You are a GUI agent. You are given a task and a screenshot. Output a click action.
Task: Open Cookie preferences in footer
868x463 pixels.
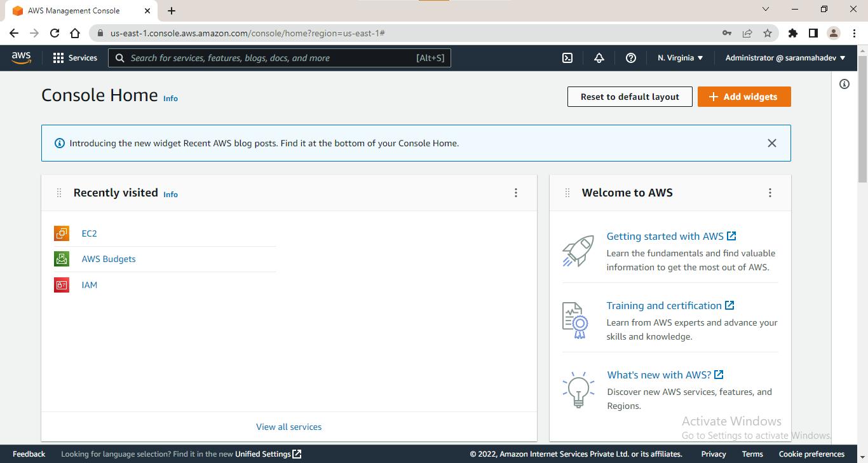coord(811,454)
